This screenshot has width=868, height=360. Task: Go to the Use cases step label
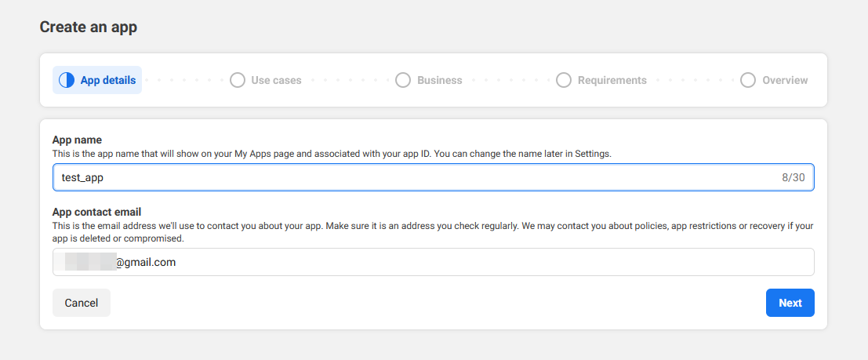point(276,80)
